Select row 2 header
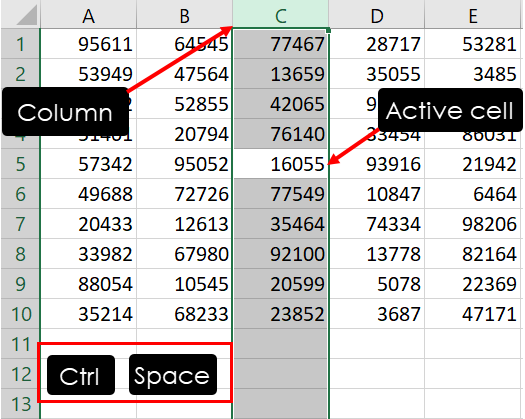 point(20,74)
